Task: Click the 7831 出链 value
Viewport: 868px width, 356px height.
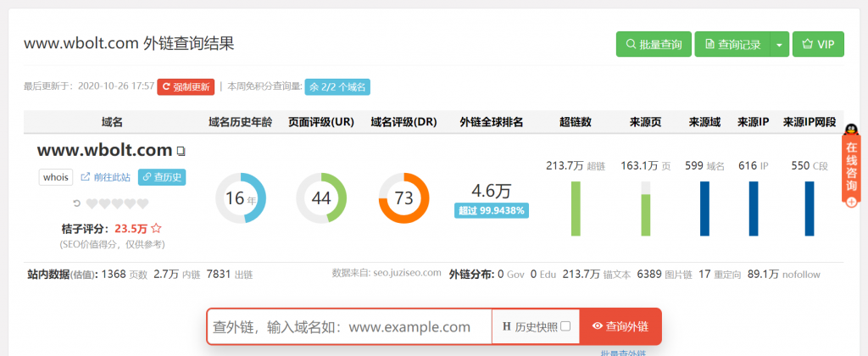Action: pos(229,274)
